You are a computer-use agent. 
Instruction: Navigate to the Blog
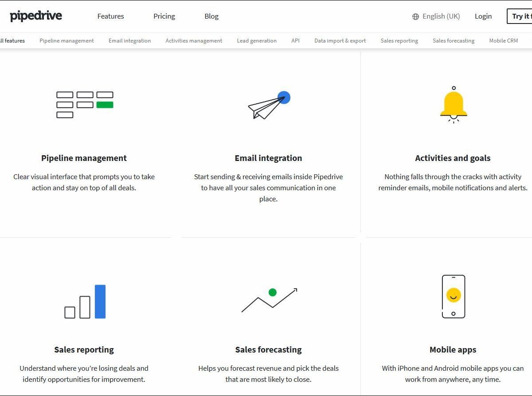pyautogui.click(x=211, y=16)
